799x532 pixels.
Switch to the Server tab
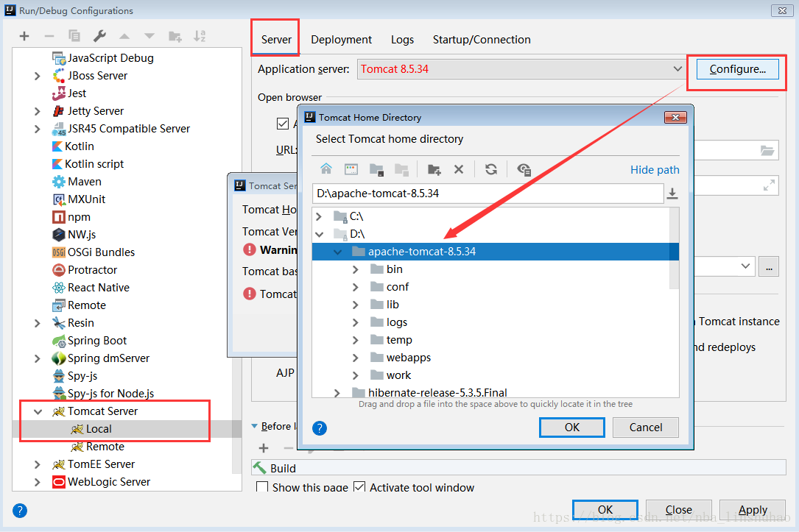276,39
